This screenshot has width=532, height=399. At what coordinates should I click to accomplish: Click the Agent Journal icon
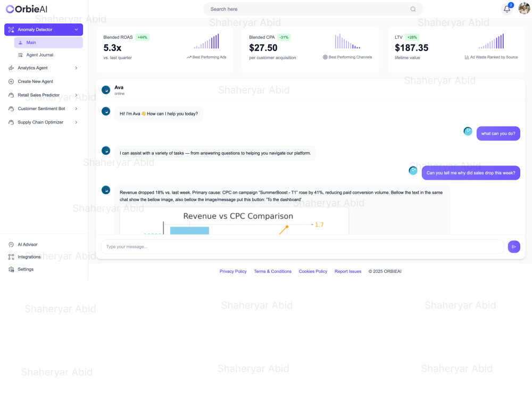point(20,55)
